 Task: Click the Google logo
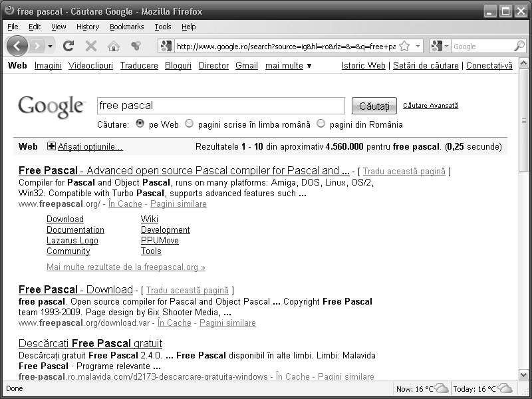[51, 107]
